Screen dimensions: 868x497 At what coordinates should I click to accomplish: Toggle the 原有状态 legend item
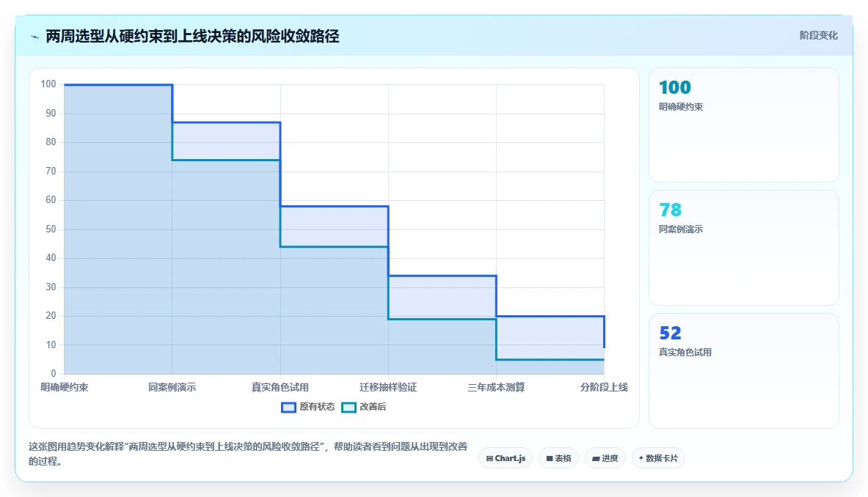click(307, 407)
